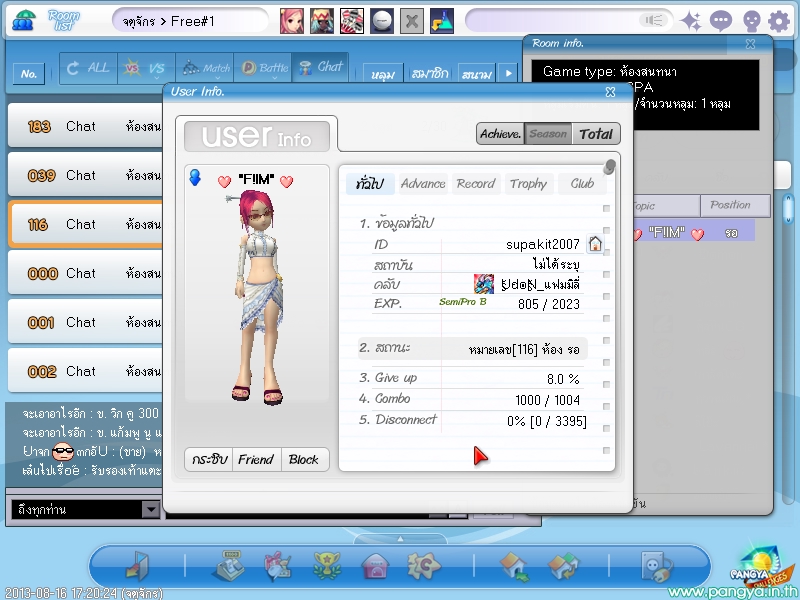Click the sparkle stars icon
The width and height of the screenshot is (800, 600).
[x=692, y=21]
